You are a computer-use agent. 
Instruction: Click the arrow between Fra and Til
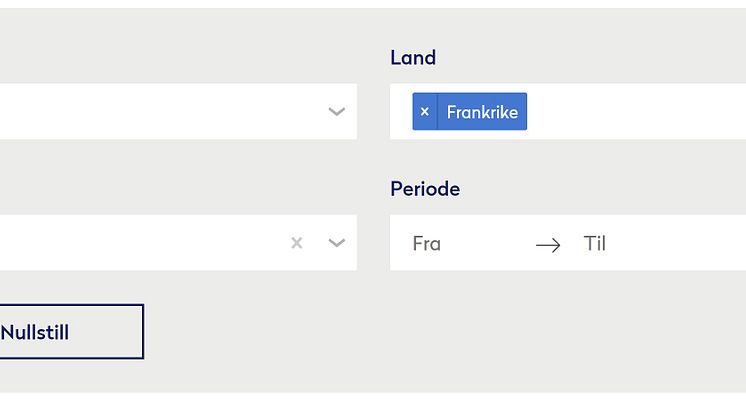pyautogui.click(x=548, y=244)
